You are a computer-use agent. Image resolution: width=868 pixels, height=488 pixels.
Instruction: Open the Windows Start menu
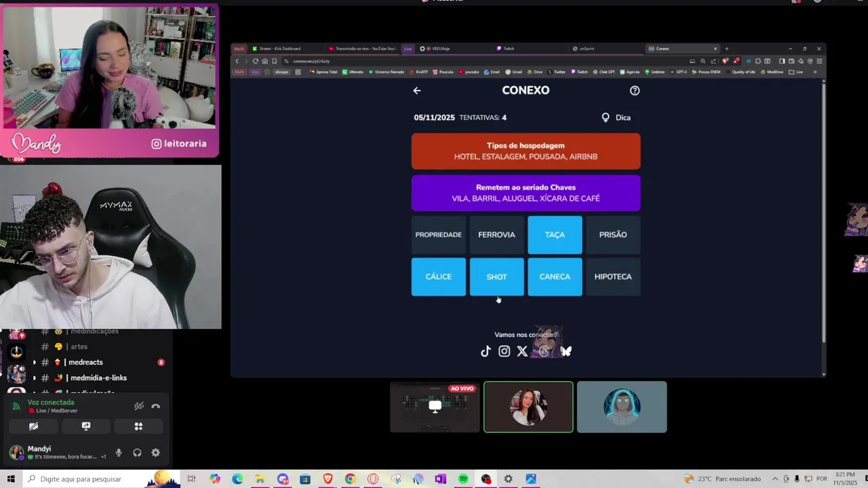(x=11, y=479)
